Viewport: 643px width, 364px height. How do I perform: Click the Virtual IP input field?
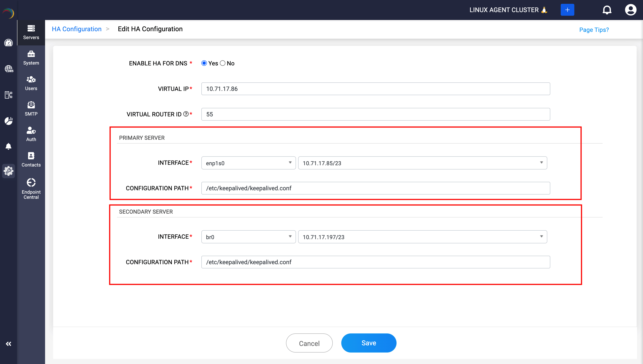pos(376,89)
